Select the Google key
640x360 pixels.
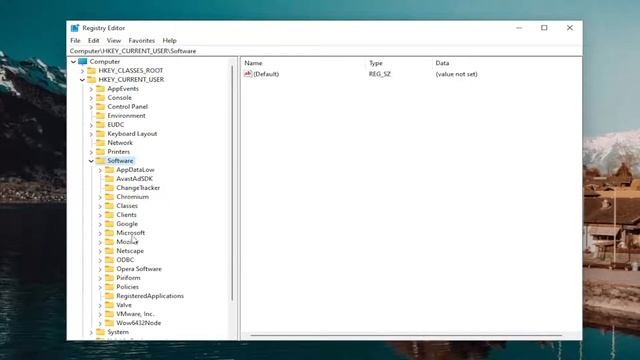[127, 224]
